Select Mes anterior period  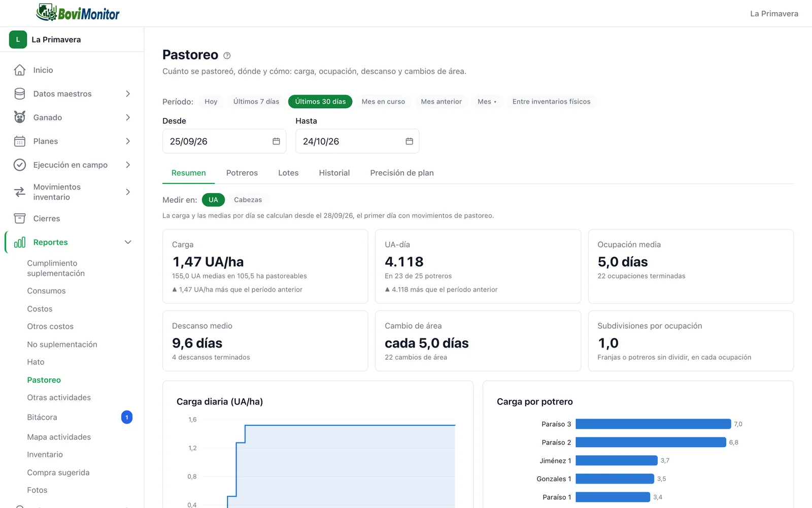[x=442, y=102]
